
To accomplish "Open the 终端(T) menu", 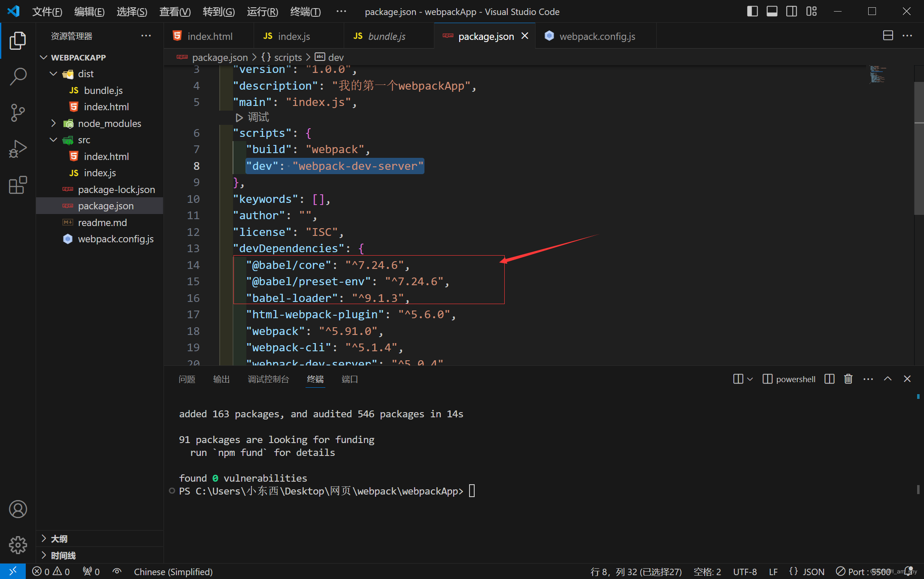I will (x=305, y=12).
